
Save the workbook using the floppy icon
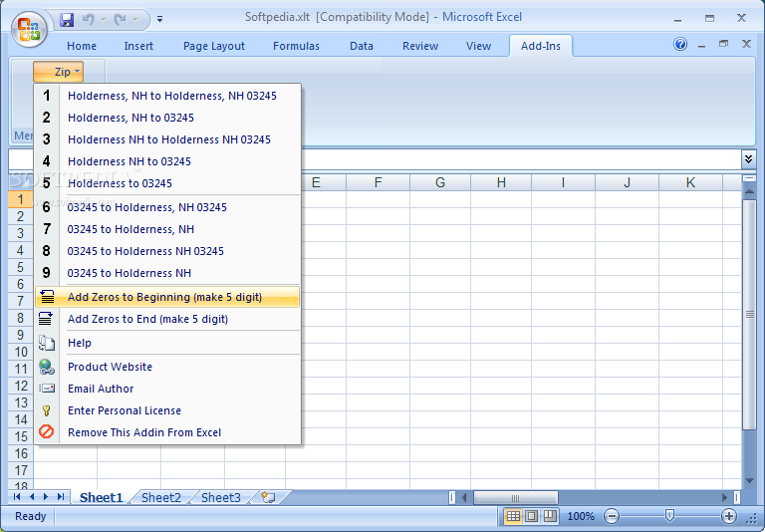coord(67,20)
